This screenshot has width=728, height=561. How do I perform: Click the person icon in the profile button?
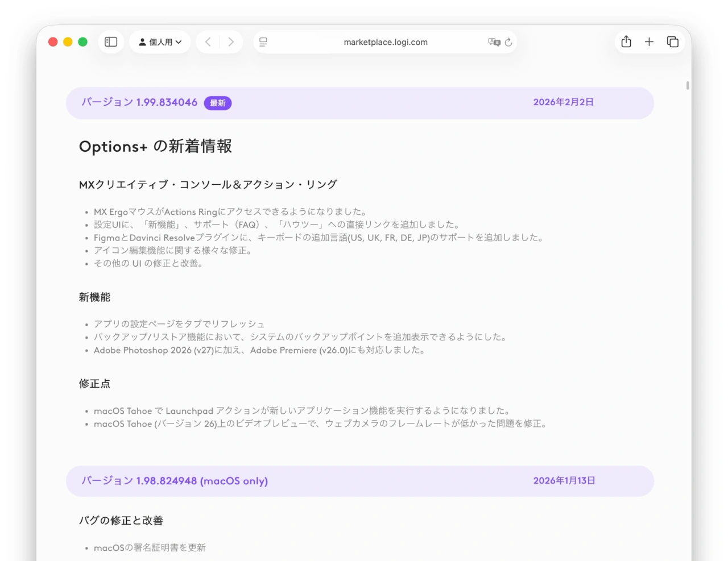141,41
